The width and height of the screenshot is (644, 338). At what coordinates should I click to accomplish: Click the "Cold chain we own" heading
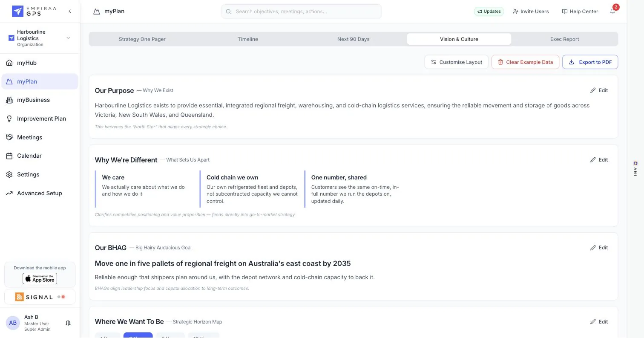click(x=233, y=177)
